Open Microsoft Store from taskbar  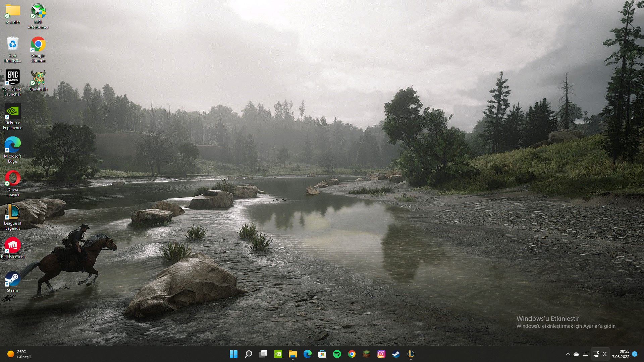(322, 354)
